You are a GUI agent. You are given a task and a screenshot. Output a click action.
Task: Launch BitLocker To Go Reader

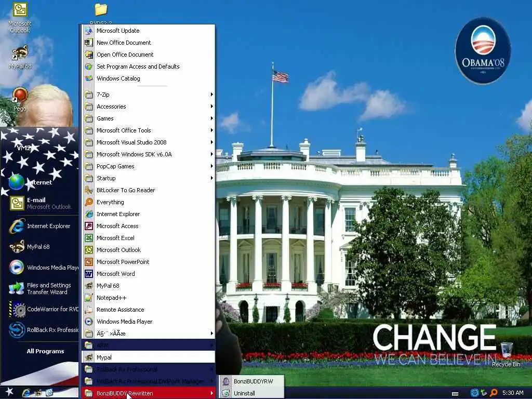(148, 190)
